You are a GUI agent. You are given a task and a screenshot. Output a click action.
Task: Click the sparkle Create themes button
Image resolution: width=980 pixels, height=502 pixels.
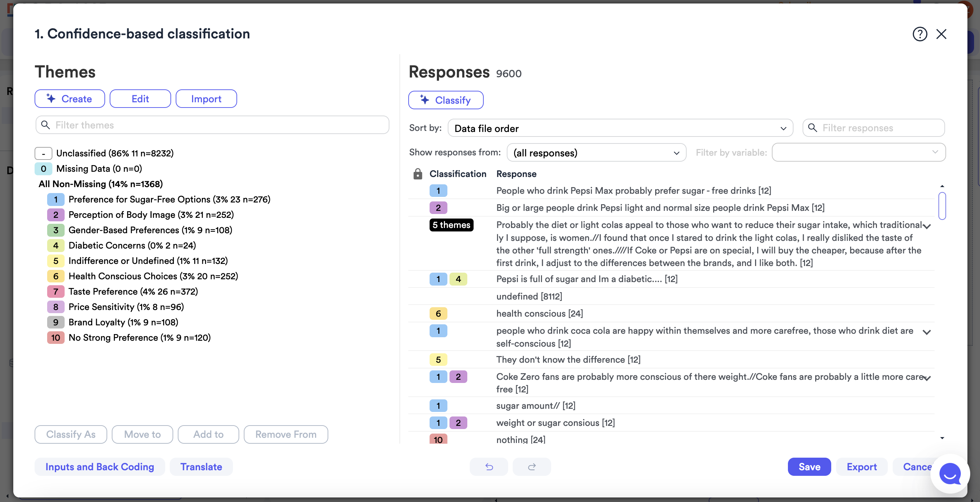point(70,99)
